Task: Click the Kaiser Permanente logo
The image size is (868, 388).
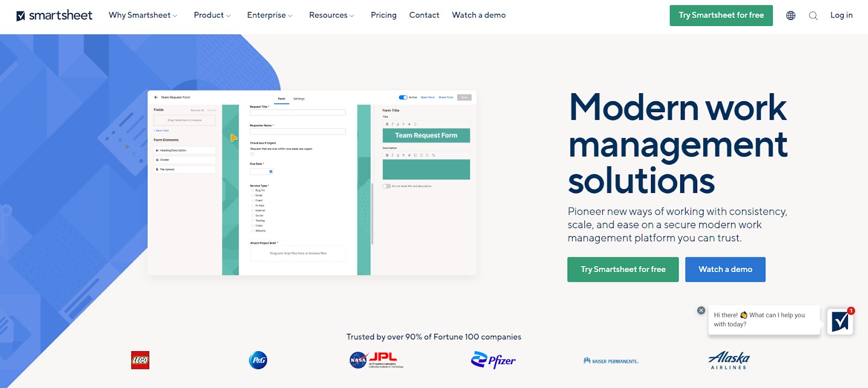Action: pos(611,361)
